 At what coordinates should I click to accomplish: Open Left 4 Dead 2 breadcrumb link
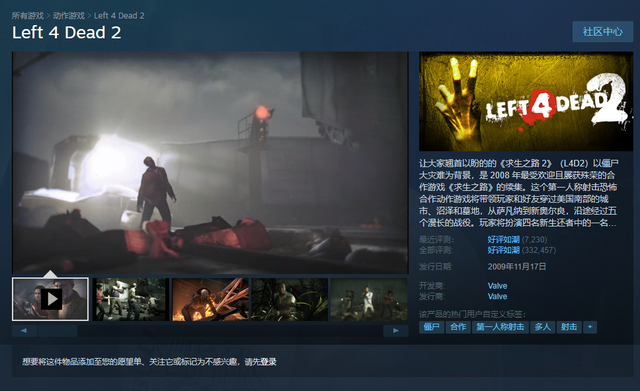[119, 16]
